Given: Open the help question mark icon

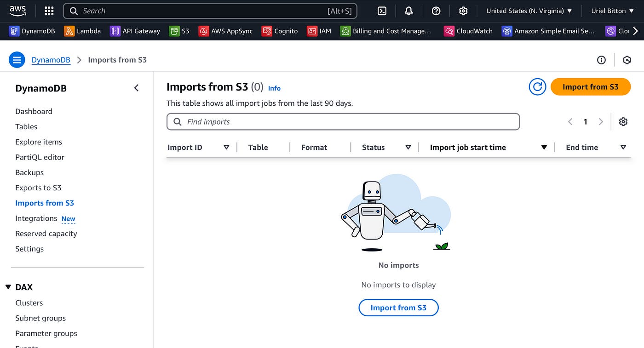Looking at the screenshot, I should click(436, 11).
